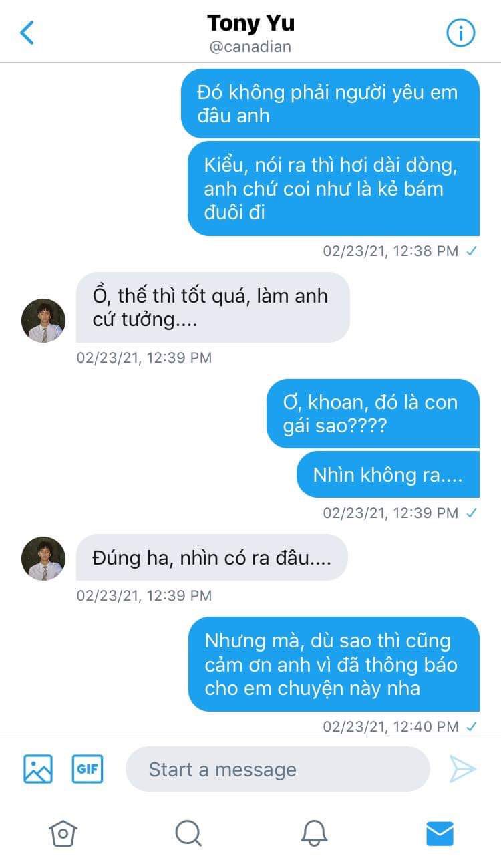Open Notifications bell tab

[314, 833]
